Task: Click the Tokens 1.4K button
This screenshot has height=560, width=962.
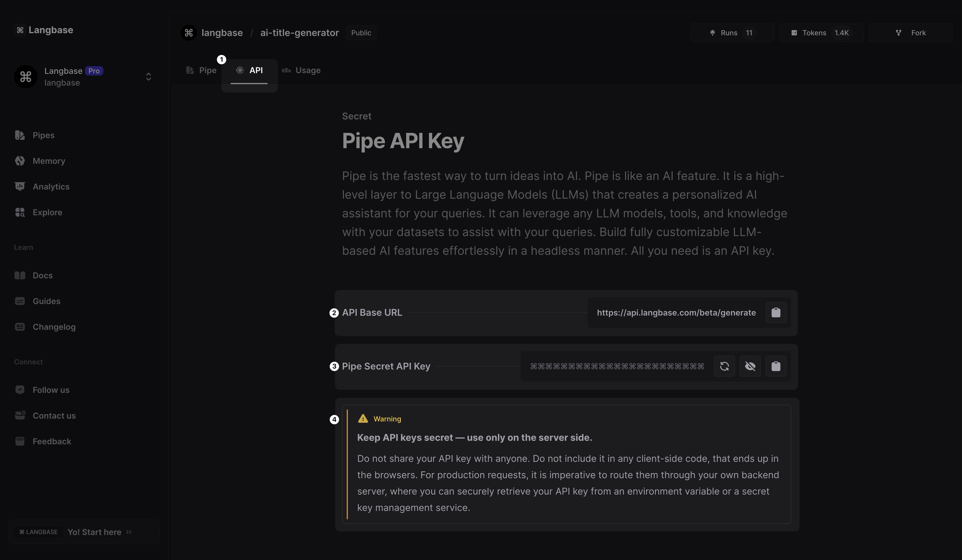Action: 821,33
